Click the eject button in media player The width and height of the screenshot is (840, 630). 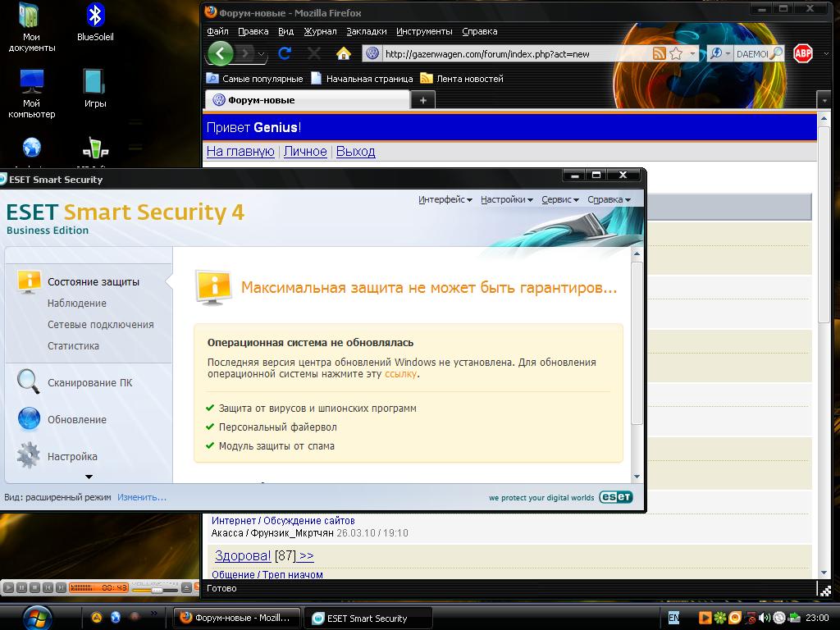pos(186,587)
